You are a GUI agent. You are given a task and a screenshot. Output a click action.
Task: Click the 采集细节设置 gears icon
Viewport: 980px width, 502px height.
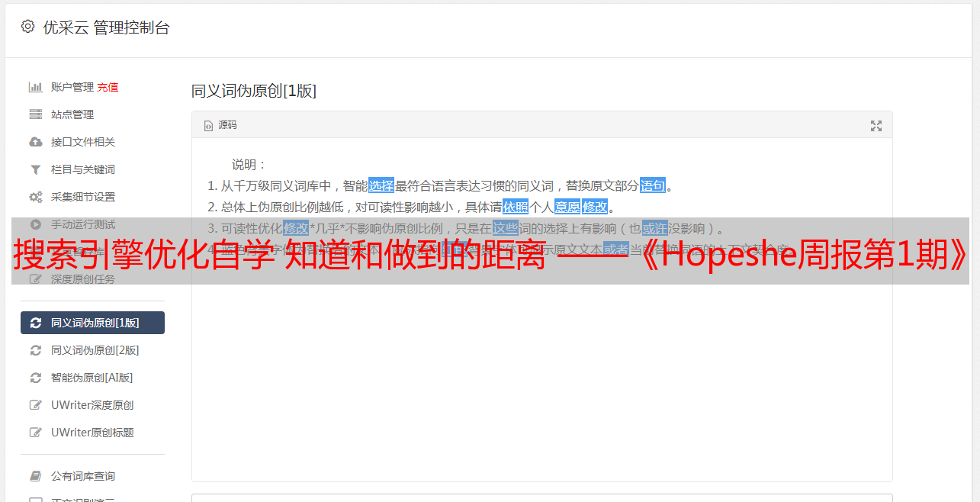pyautogui.click(x=35, y=197)
